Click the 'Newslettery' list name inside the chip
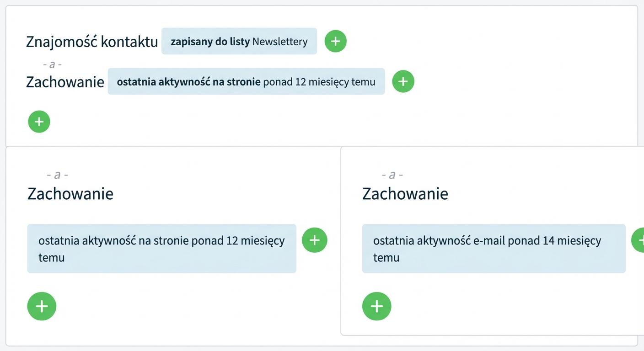The width and height of the screenshot is (644, 351). (x=280, y=42)
